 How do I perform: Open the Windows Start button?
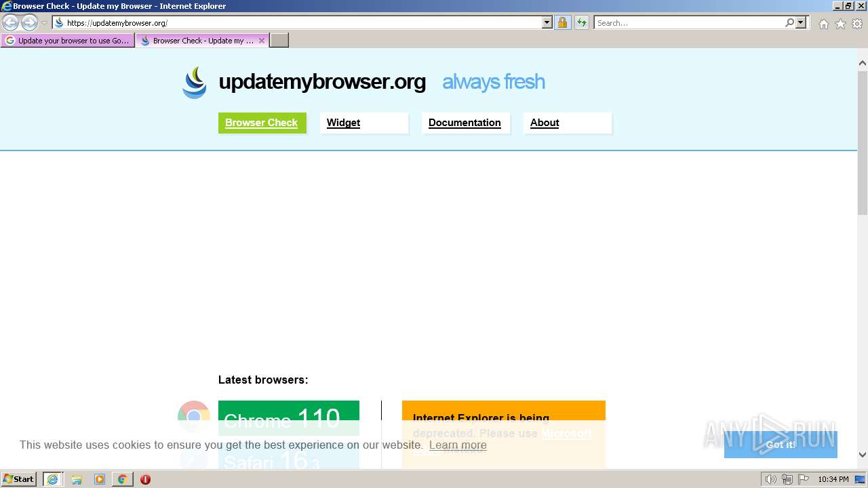(x=19, y=479)
